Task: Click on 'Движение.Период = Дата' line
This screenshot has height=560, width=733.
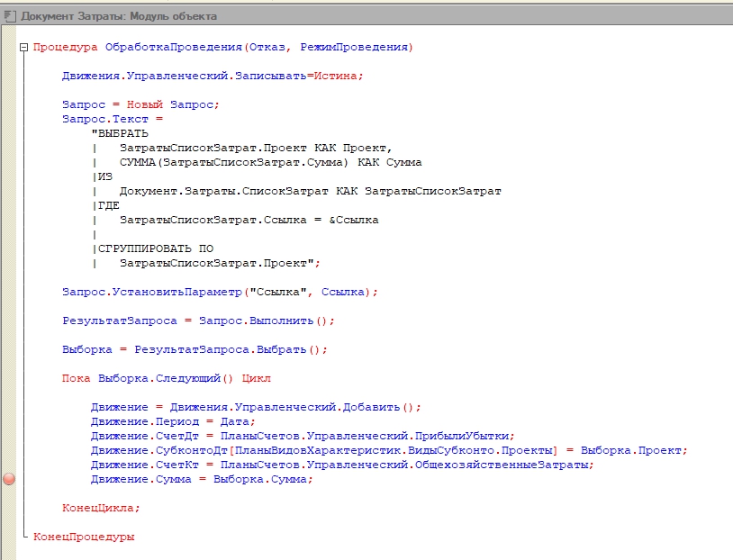Action: click(x=173, y=421)
